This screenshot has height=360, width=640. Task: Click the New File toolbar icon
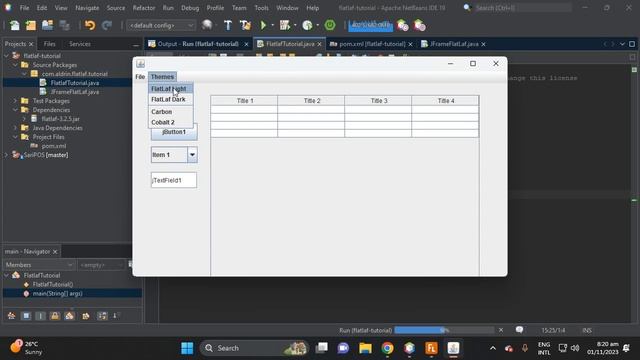coord(15,26)
